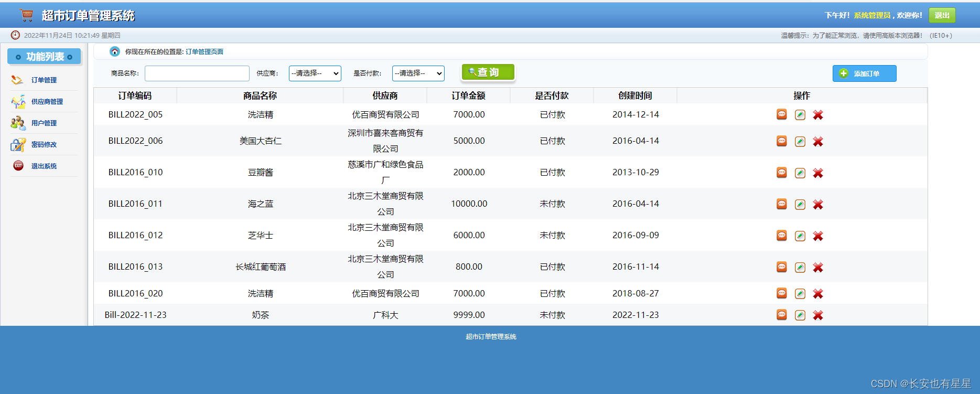The height and width of the screenshot is (394, 980).
Task: Click the green 查询 search button
Action: [x=488, y=72]
